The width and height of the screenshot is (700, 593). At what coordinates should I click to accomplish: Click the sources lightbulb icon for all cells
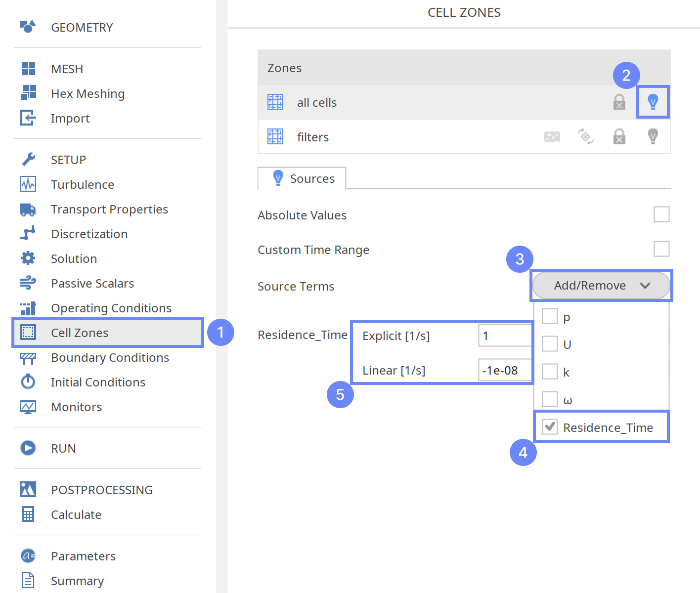point(653,102)
